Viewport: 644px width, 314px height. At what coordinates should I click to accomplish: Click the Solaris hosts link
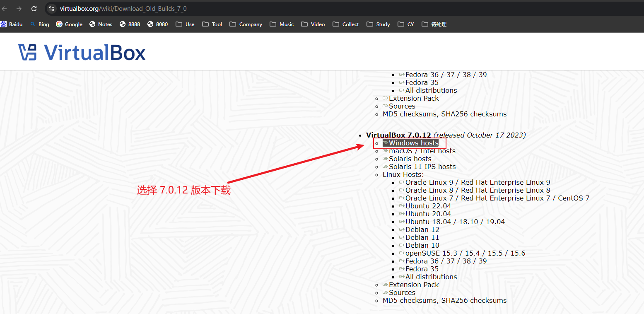pyautogui.click(x=407, y=159)
